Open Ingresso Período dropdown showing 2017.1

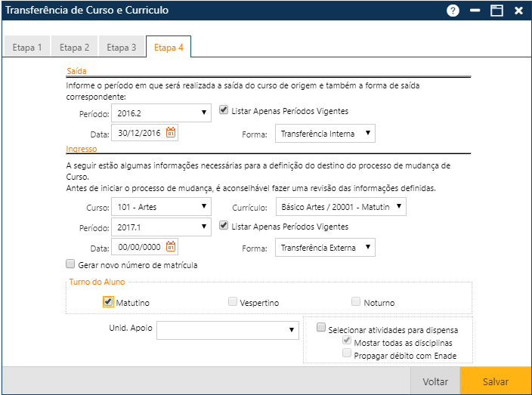pyautogui.click(x=161, y=227)
